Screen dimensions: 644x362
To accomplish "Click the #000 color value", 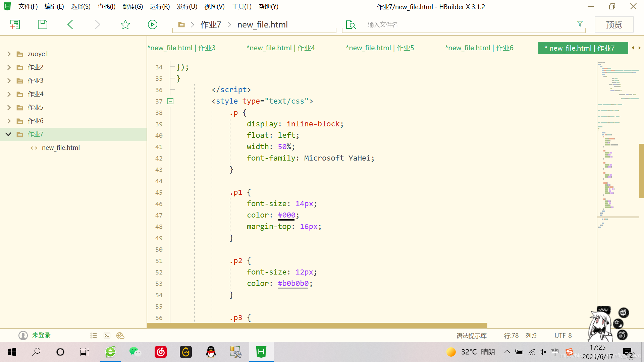I will [x=286, y=215].
